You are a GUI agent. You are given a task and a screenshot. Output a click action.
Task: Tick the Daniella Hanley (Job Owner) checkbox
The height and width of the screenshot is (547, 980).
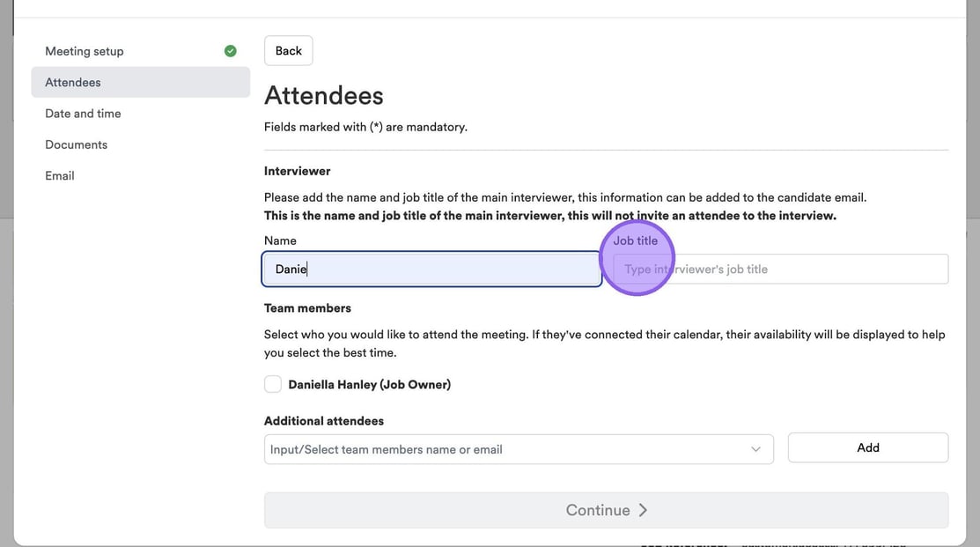click(x=273, y=384)
